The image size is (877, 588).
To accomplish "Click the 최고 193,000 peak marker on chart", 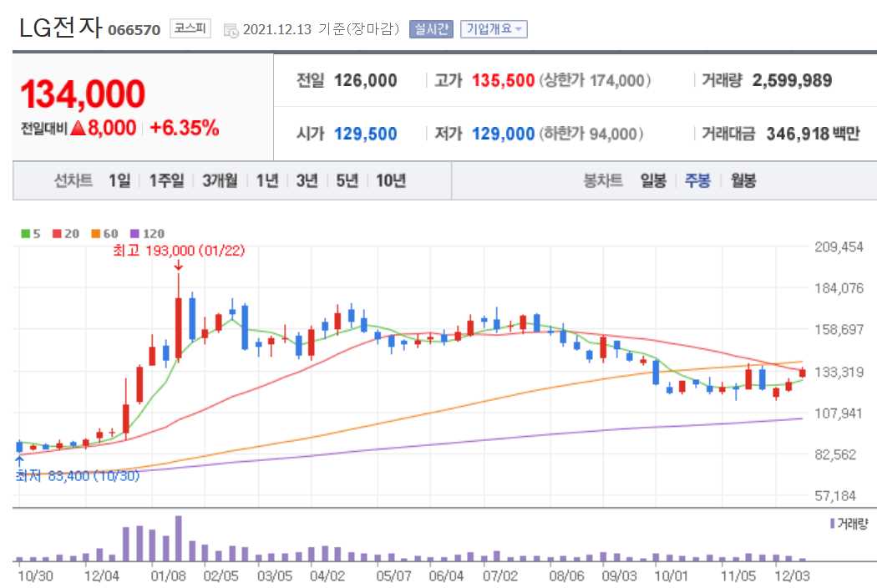I will (178, 251).
